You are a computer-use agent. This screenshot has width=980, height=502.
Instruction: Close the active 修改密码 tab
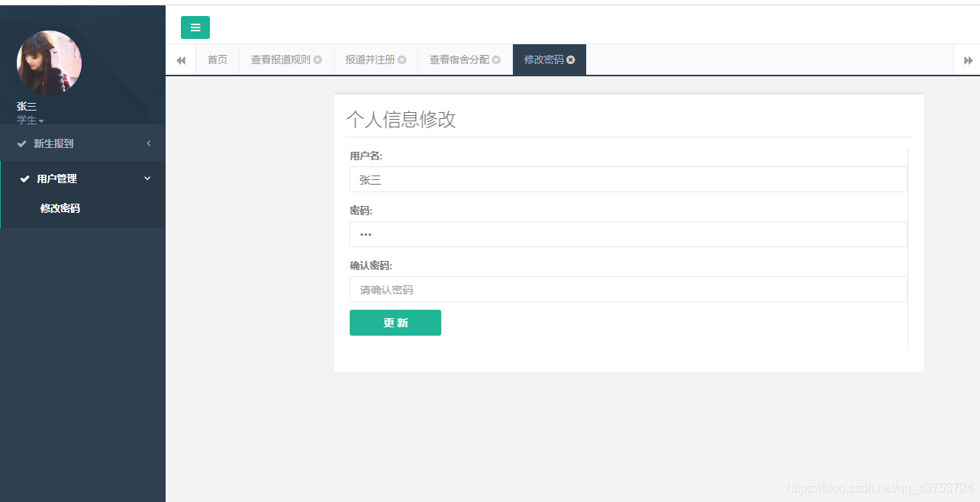point(572,59)
